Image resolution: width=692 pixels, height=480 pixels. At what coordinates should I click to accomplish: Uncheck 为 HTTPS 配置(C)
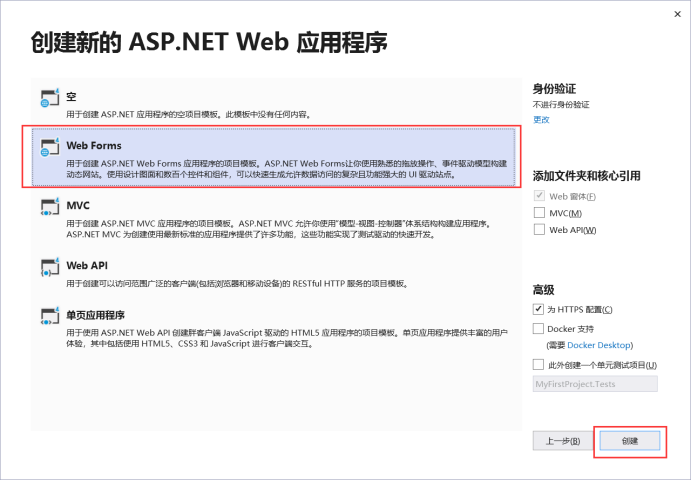[x=538, y=309]
